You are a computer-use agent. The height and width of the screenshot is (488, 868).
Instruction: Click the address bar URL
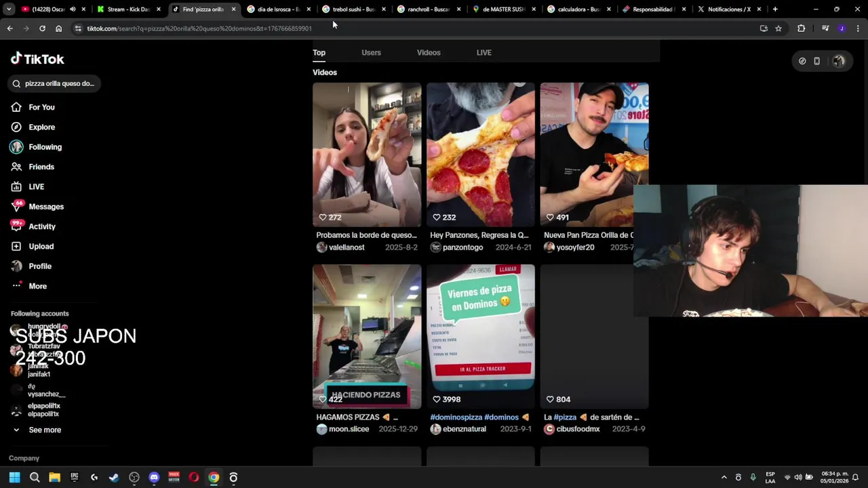(199, 28)
